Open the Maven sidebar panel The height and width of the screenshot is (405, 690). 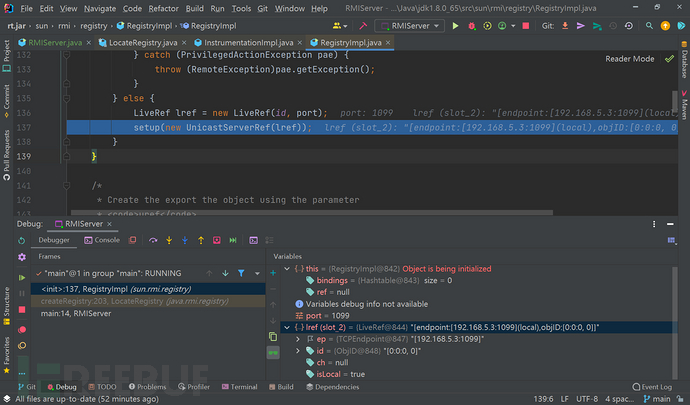tap(684, 105)
